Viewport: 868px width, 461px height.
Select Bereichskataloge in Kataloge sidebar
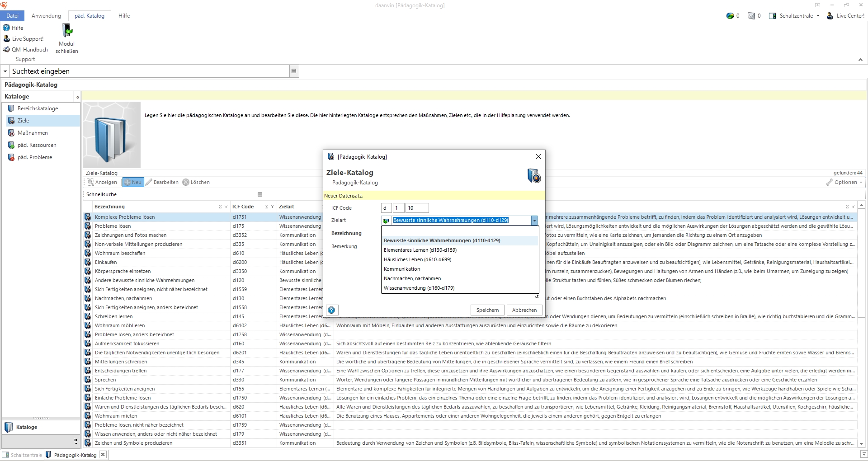(x=38, y=108)
